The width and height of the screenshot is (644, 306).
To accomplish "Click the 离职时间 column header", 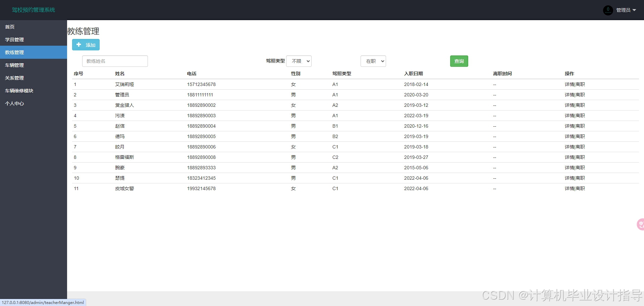I will 502,74.
